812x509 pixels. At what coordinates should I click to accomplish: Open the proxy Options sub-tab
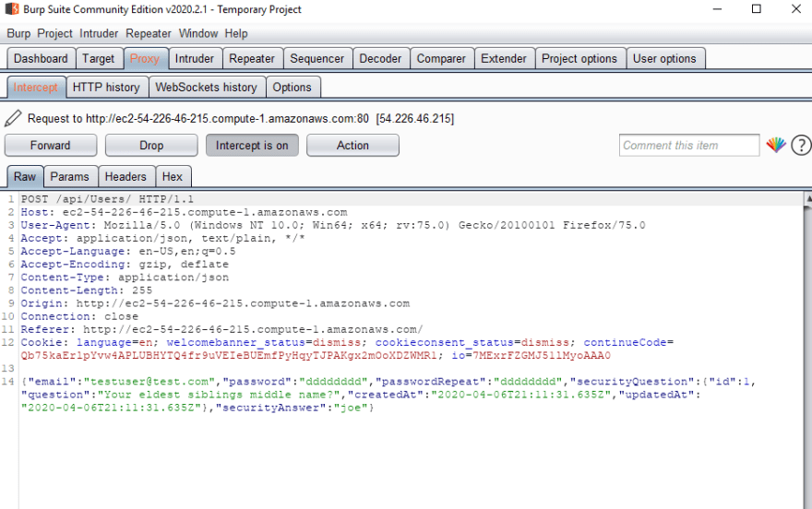pos(293,87)
